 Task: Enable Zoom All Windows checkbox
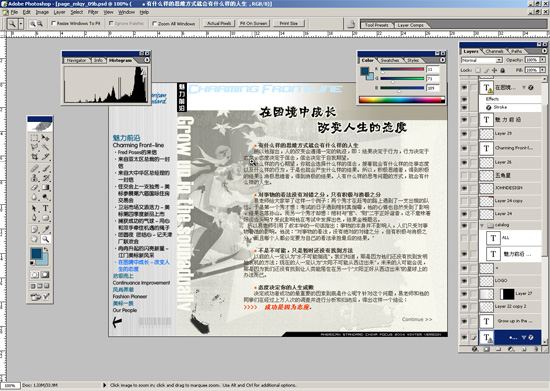click(x=154, y=23)
